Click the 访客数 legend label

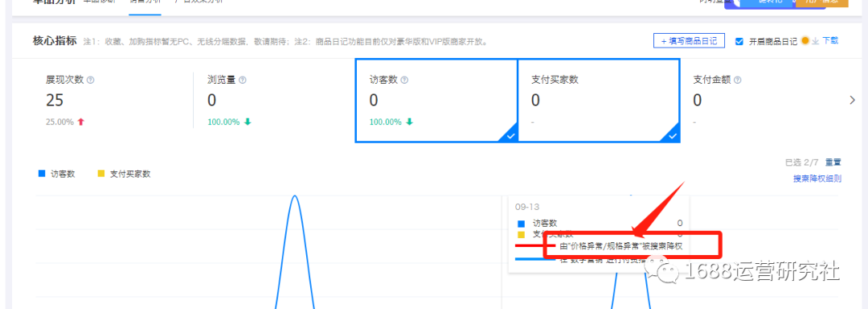[x=63, y=174]
